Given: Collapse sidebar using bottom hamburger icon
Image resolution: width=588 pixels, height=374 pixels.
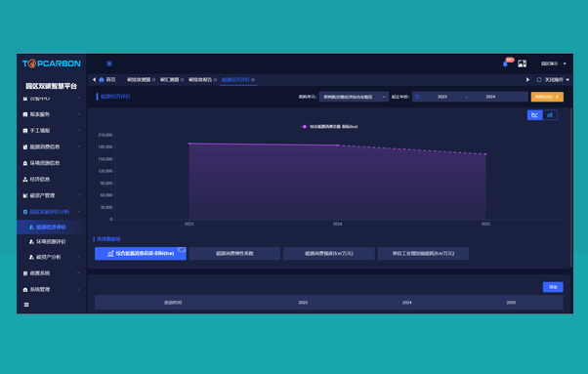Looking at the screenshot, I should pyautogui.click(x=26, y=305).
